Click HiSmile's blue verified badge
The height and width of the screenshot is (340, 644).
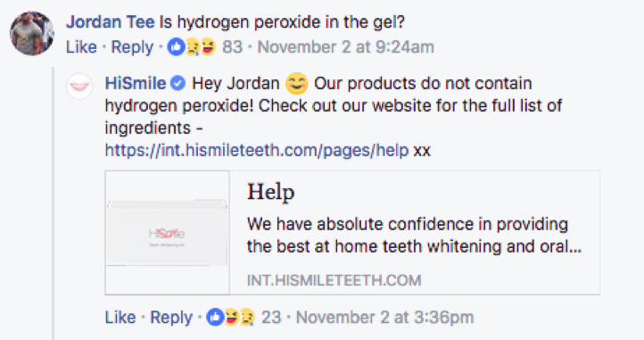[178, 84]
